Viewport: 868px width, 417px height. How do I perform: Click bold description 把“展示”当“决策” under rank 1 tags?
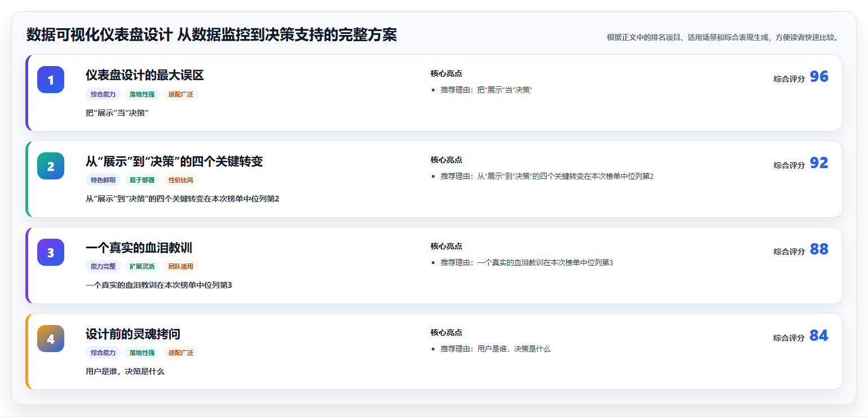point(117,113)
